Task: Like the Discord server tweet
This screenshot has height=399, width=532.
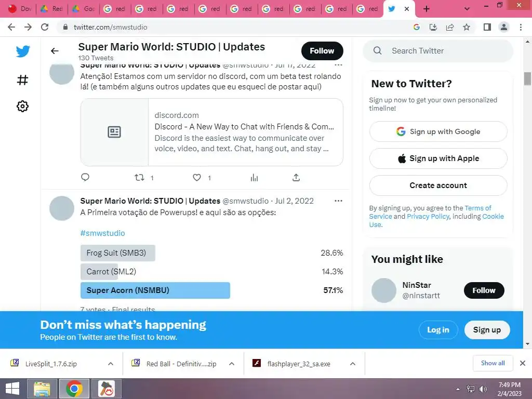Action: (x=197, y=178)
